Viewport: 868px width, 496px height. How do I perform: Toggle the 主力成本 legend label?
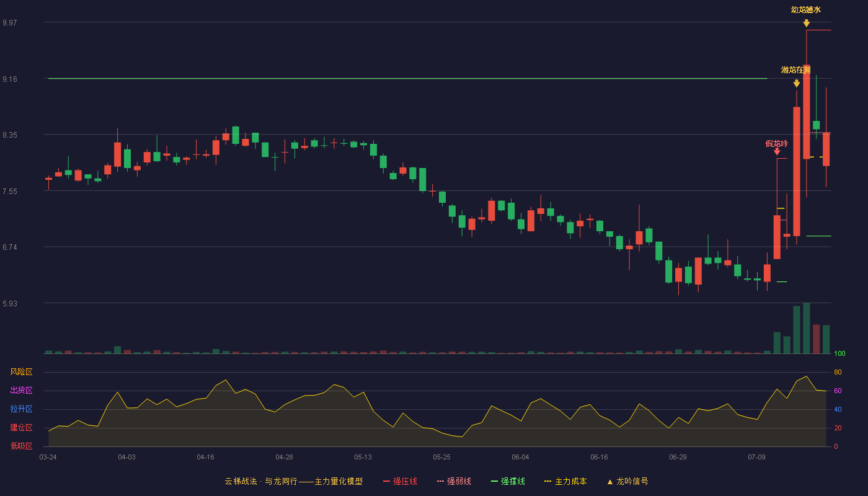[x=570, y=482]
